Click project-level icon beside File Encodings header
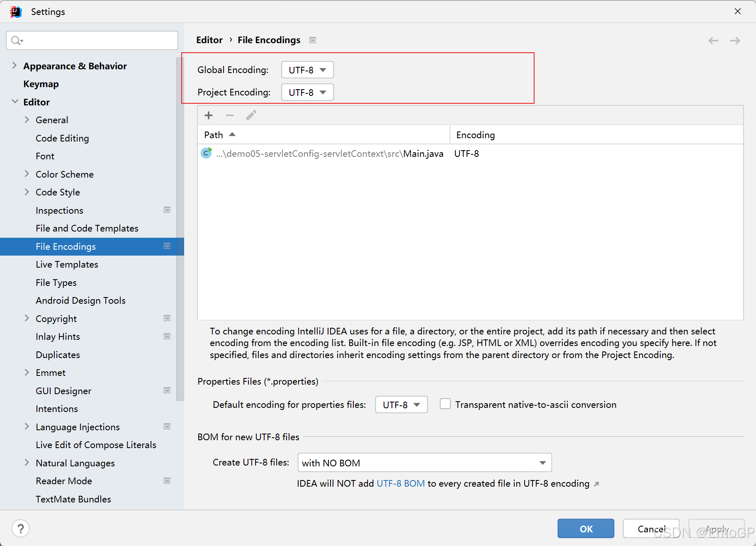The image size is (756, 546). (x=313, y=40)
